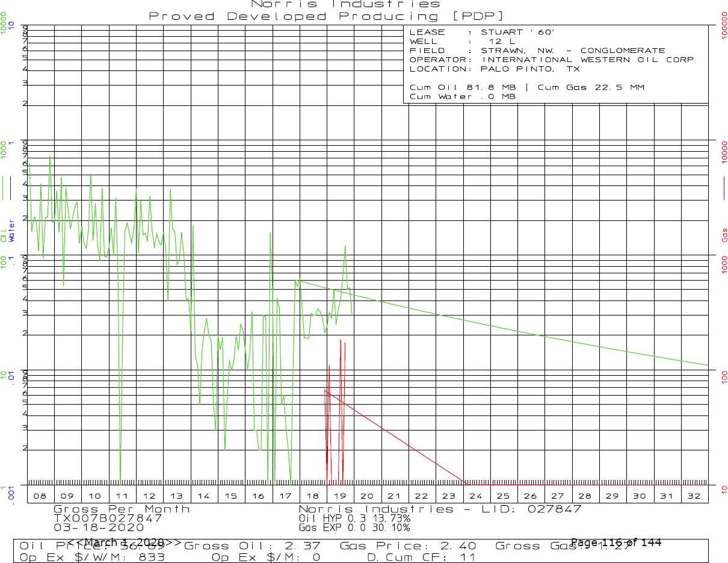Click the Gas EXP 0.0 30.10% text
The width and height of the screenshot is (728, 563).
tap(354, 527)
